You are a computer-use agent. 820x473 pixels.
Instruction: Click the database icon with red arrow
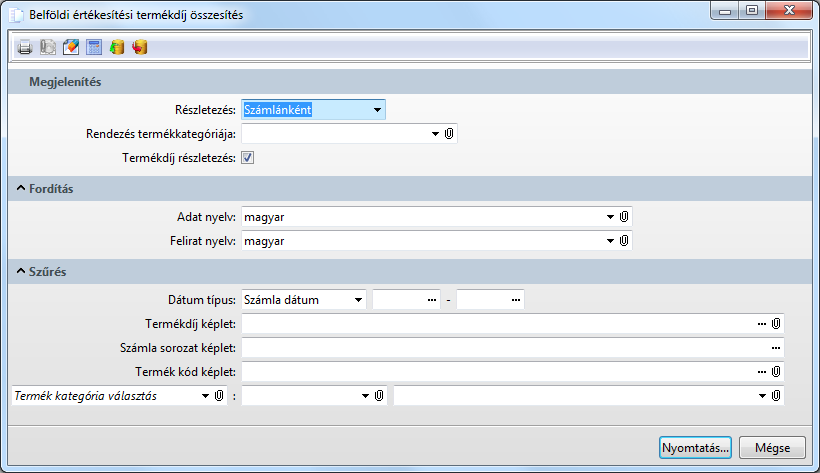tap(140, 47)
